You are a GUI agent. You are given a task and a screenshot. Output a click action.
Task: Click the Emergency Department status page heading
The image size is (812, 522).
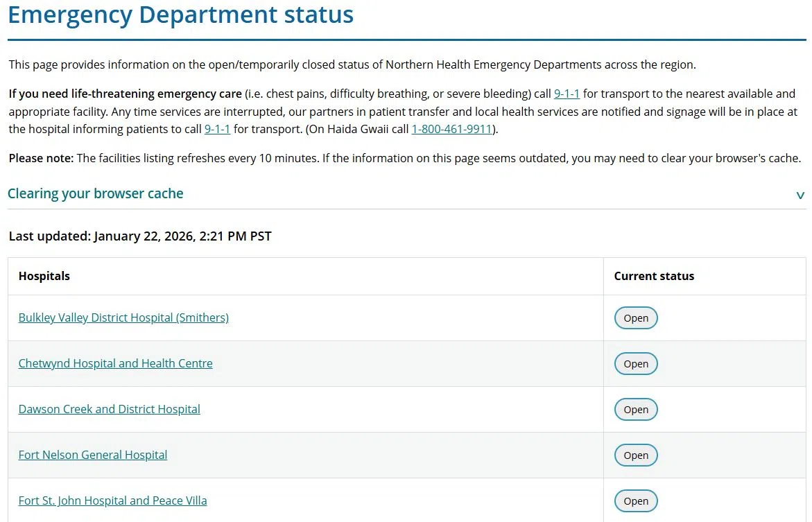180,15
